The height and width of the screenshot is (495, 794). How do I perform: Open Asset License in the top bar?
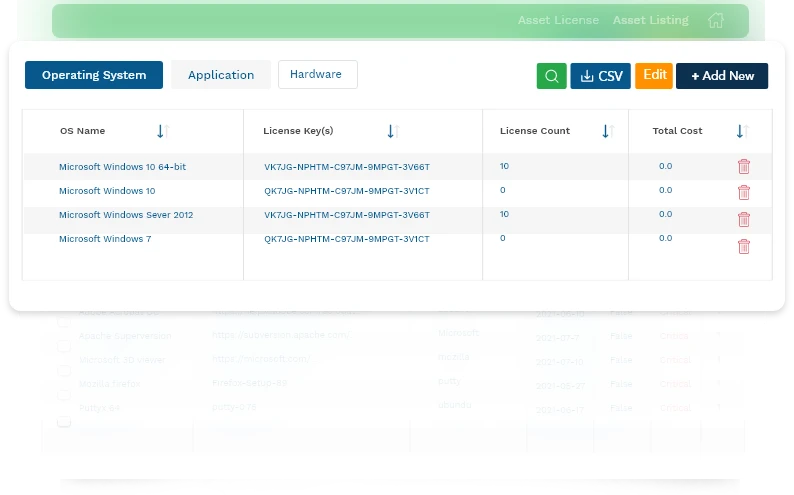[558, 20]
